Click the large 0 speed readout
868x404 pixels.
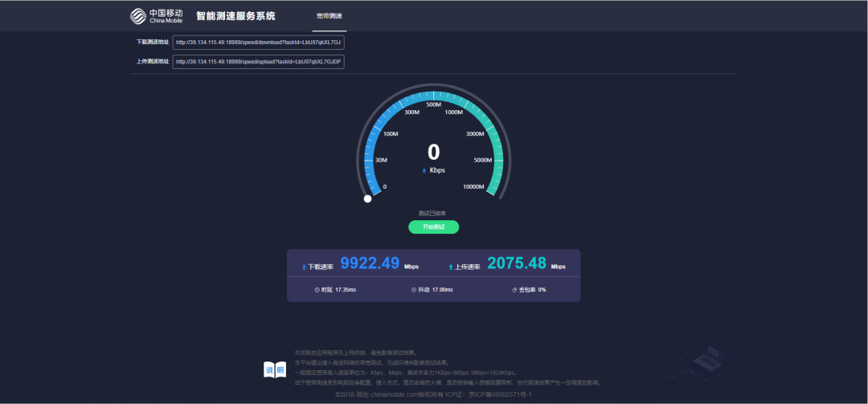[x=433, y=152]
